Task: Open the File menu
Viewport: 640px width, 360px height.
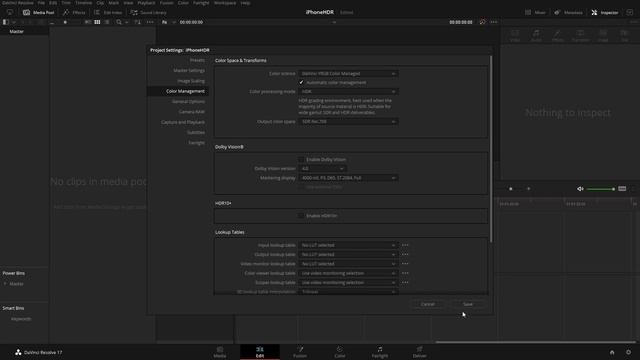Action: [41, 3]
